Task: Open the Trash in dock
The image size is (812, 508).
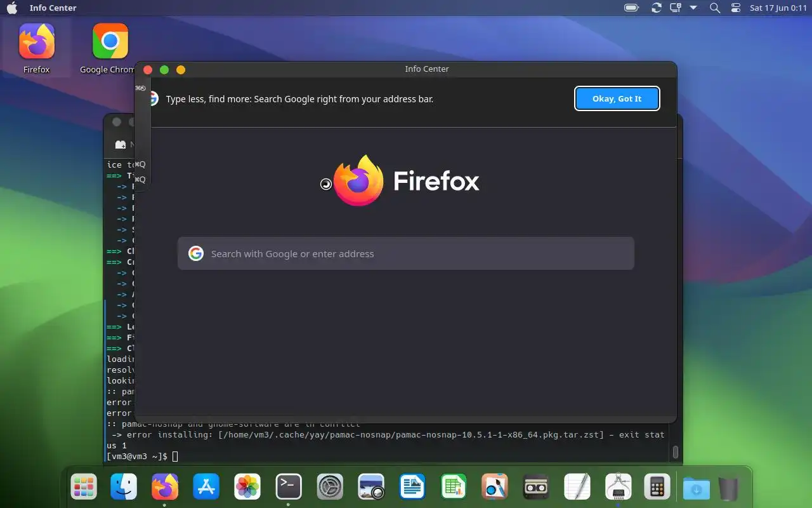Action: tap(729, 488)
